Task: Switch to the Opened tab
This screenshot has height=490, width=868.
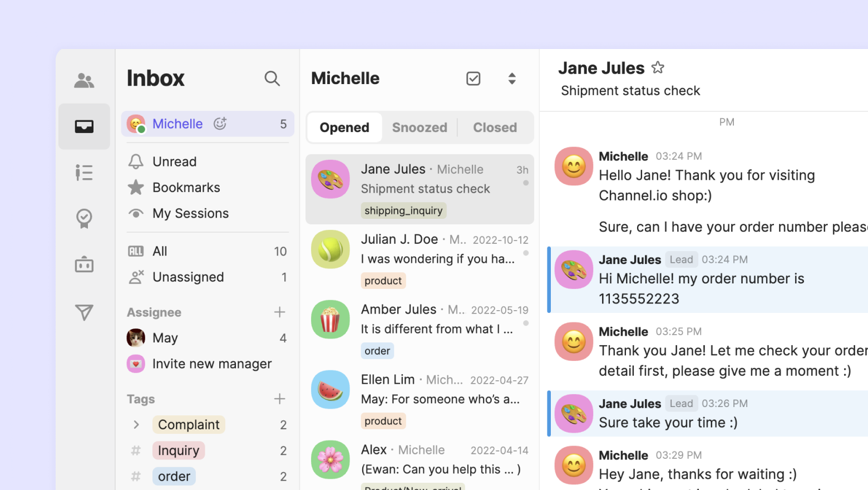Action: tap(344, 128)
